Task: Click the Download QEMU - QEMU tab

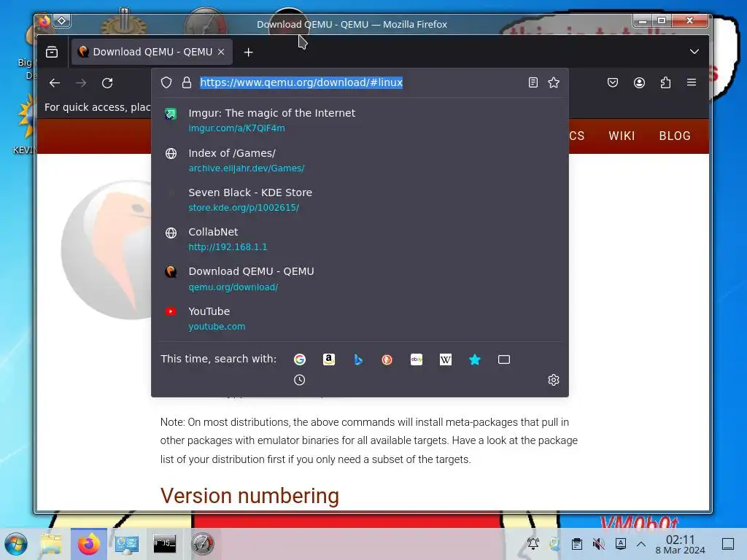Action: coord(152,52)
